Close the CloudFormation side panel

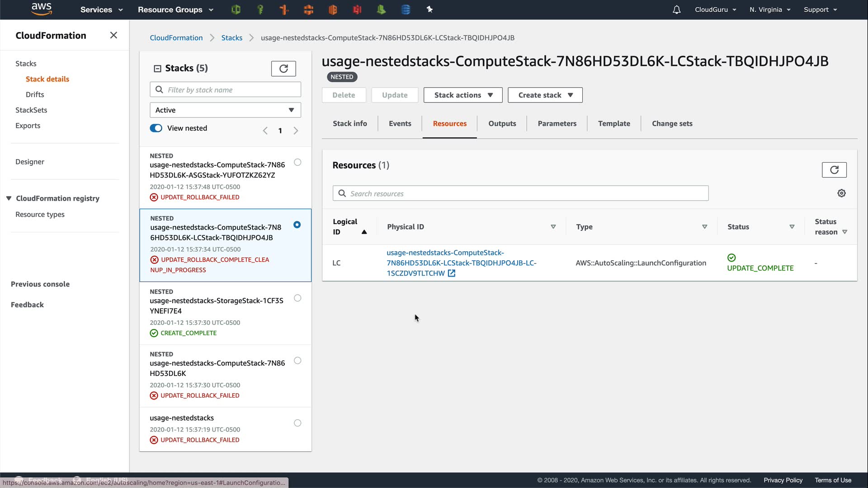point(113,35)
